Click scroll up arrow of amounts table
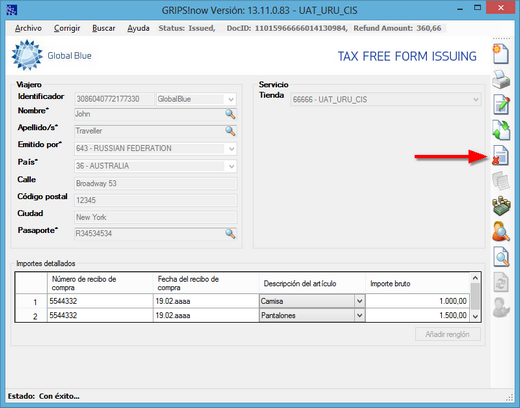 pos(475,278)
